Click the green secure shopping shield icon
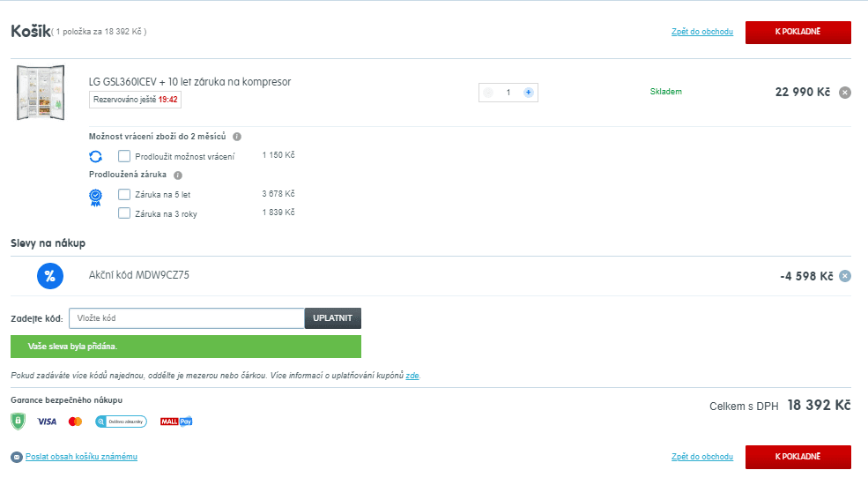Screen dimensions: 868x485 [x=18, y=422]
